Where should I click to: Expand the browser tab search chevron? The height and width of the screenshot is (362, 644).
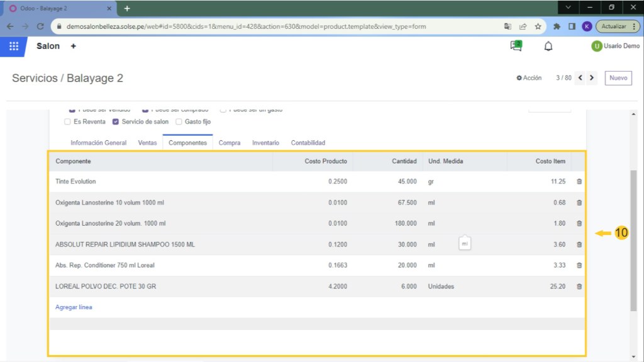point(569,8)
